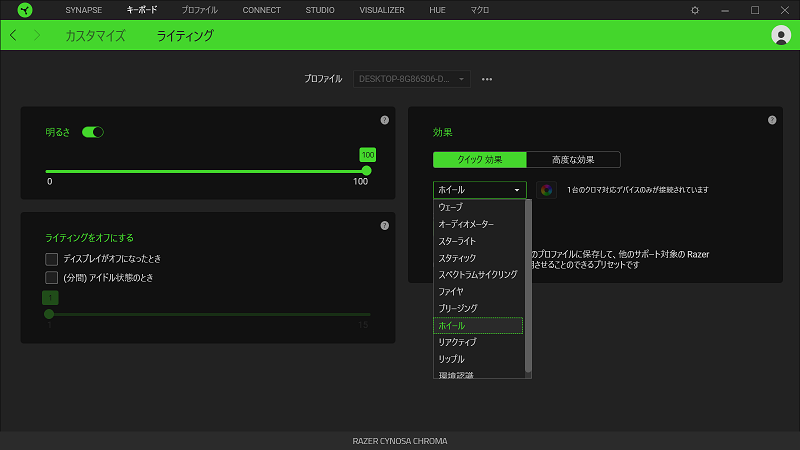Click the effect list scrollbar

[528, 286]
